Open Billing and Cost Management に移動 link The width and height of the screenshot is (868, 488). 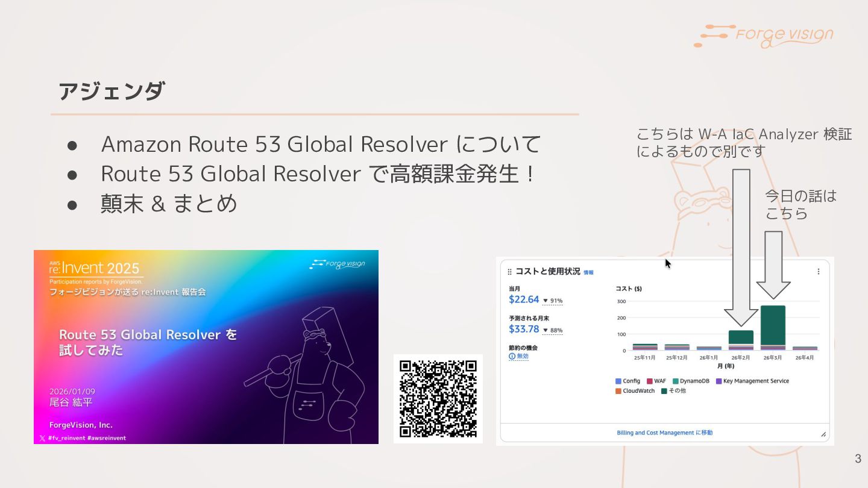[x=665, y=433]
